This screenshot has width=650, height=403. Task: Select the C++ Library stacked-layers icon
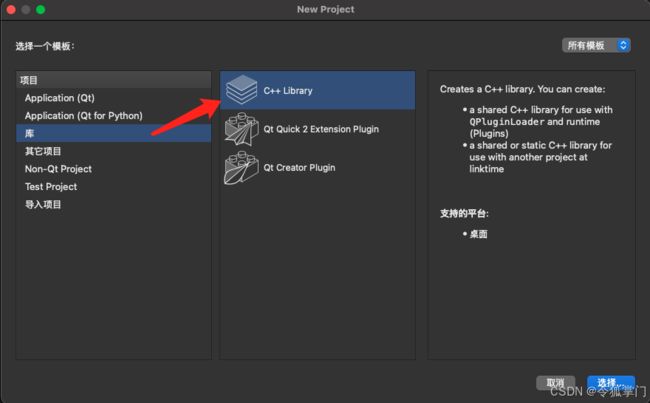242,90
